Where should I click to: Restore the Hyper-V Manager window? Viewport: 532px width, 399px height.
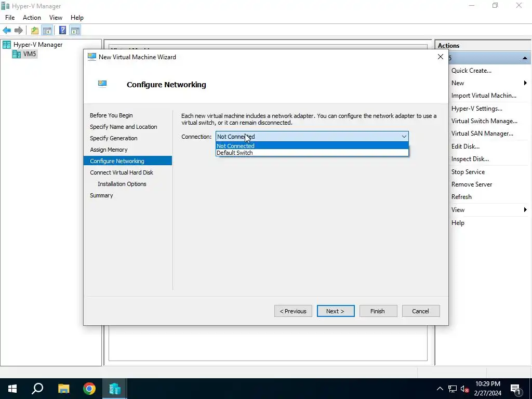pos(495,5)
